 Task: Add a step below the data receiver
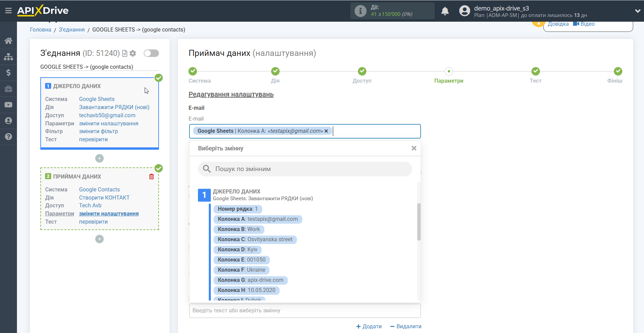(99, 239)
